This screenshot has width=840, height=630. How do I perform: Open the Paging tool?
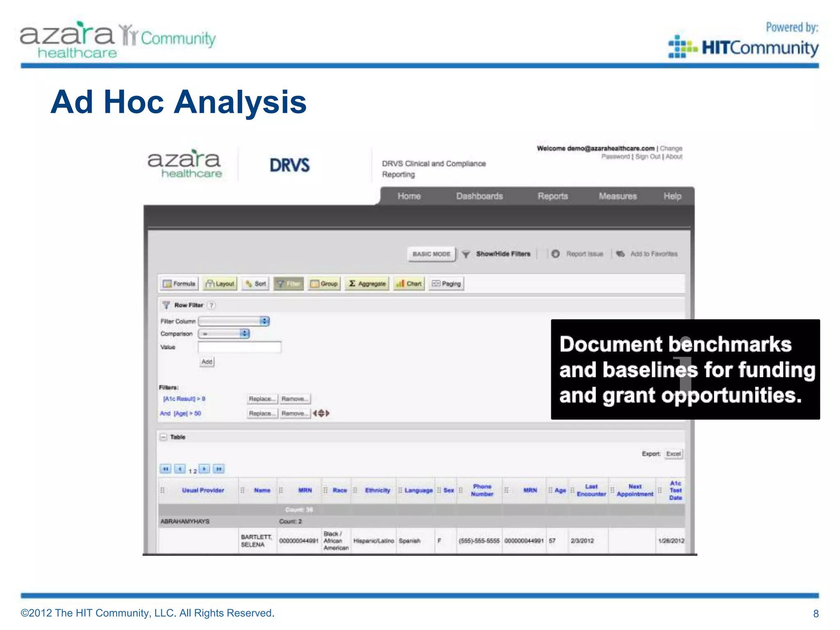click(x=446, y=283)
